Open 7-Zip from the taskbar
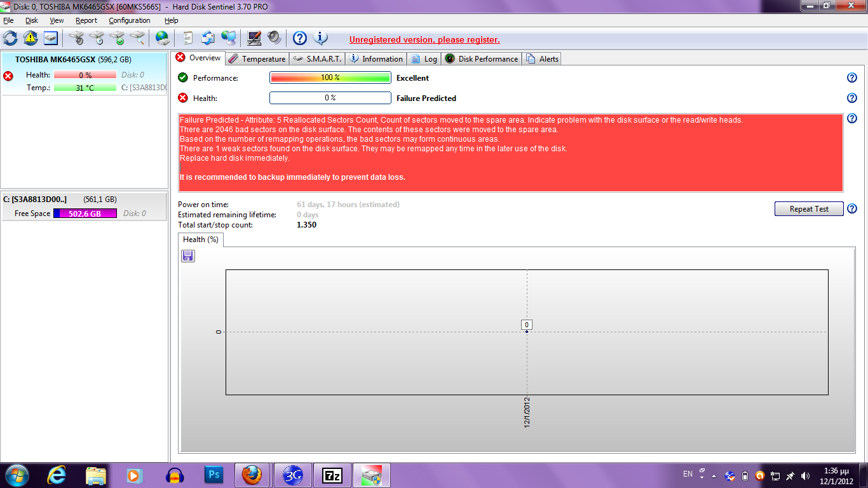 (x=331, y=475)
